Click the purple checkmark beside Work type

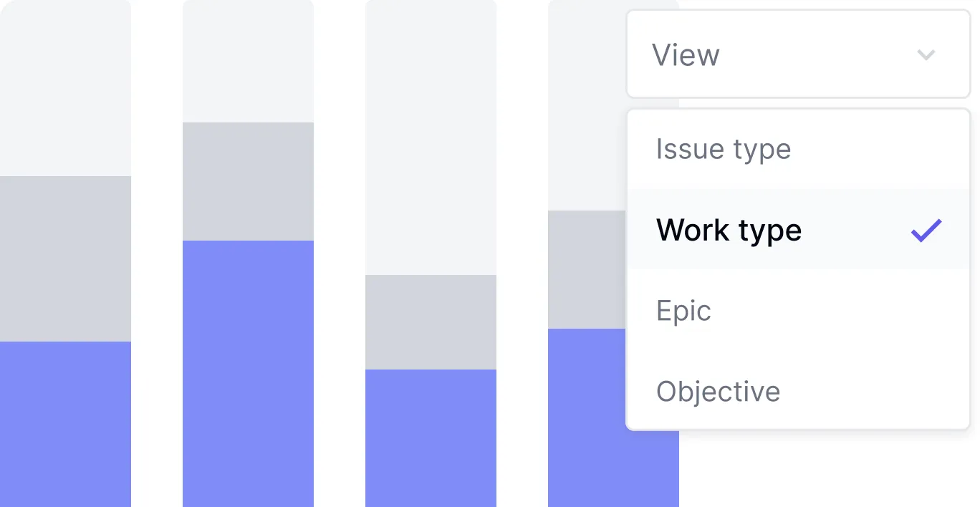926,231
